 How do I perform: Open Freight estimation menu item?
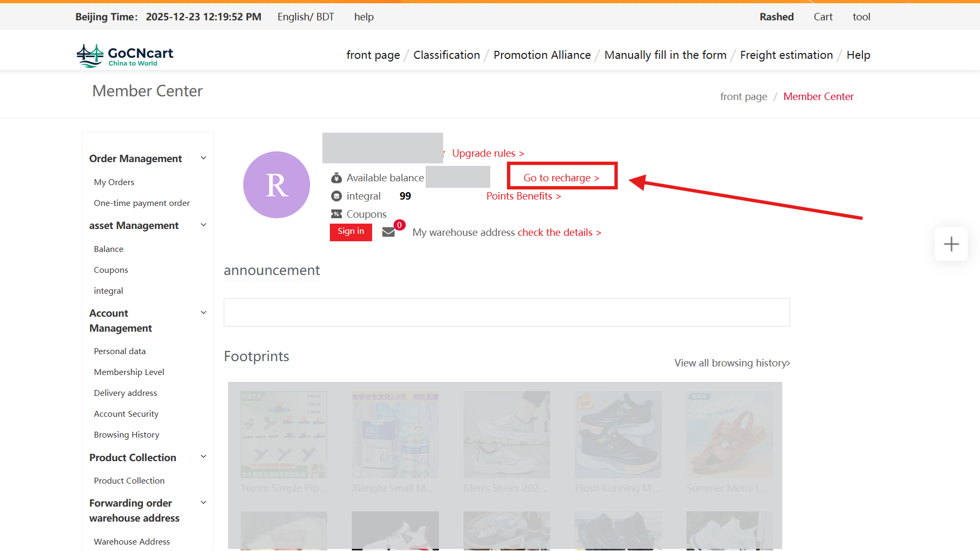[786, 55]
